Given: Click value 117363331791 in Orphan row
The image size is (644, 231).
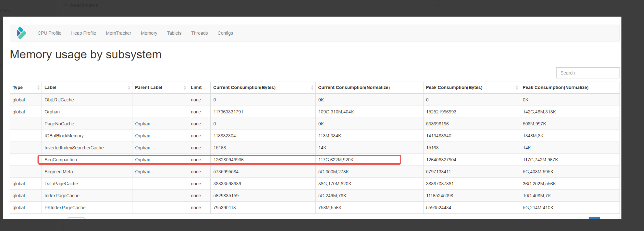Looking at the screenshot, I should point(228,112).
